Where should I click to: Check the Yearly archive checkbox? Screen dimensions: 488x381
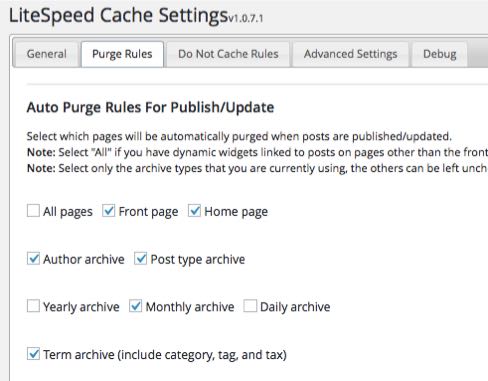click(x=33, y=306)
